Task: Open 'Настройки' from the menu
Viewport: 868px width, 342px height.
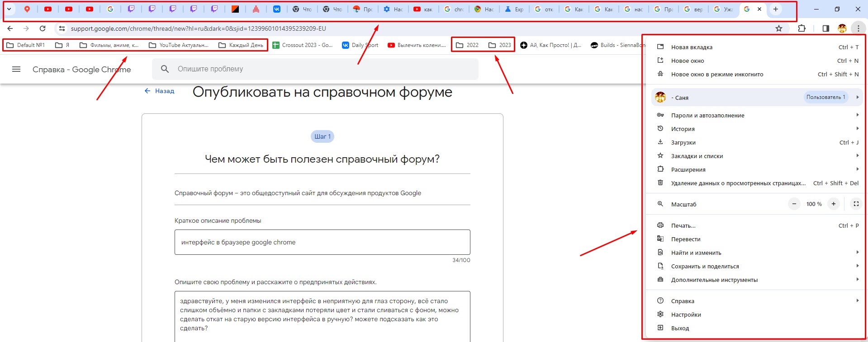Action: (757, 314)
